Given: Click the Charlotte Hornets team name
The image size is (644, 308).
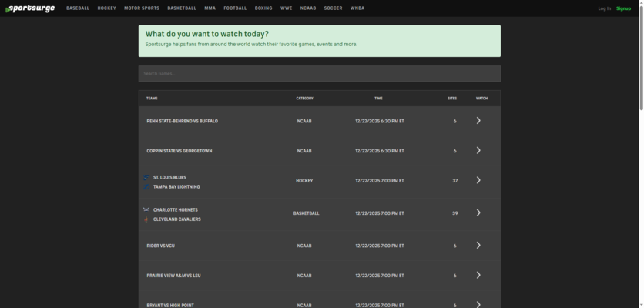Looking at the screenshot, I should click(x=176, y=210).
